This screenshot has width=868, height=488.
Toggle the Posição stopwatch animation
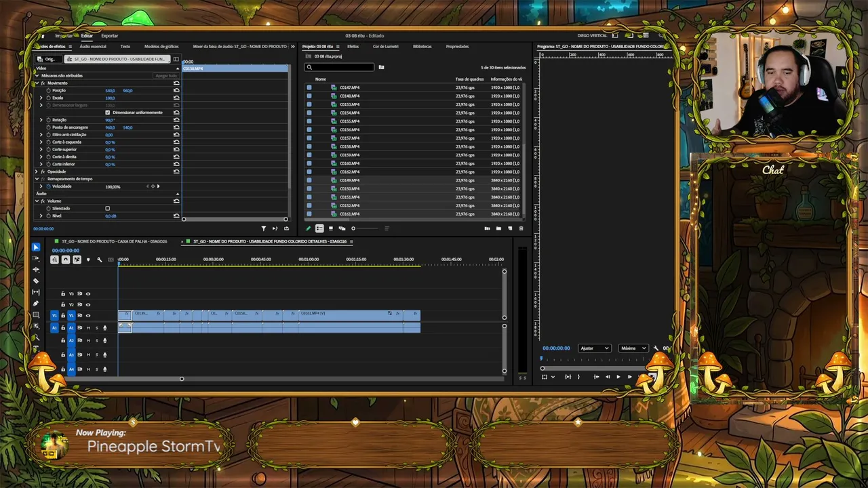pyautogui.click(x=48, y=90)
